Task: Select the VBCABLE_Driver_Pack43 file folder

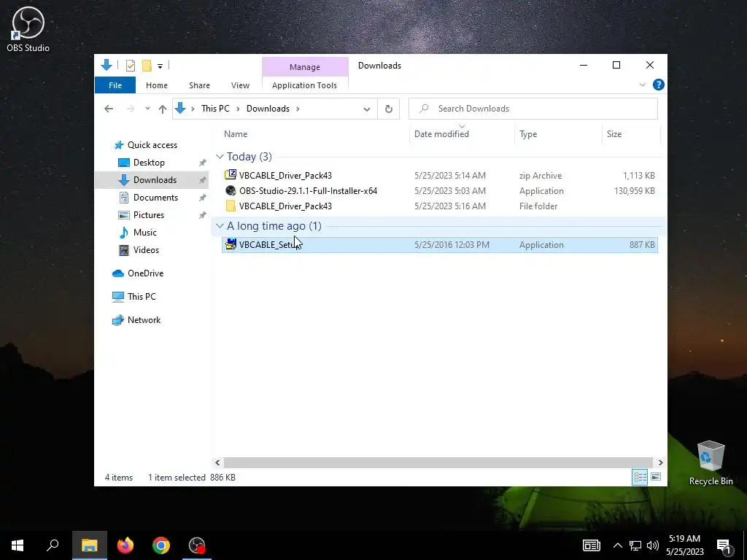Action: tap(285, 206)
